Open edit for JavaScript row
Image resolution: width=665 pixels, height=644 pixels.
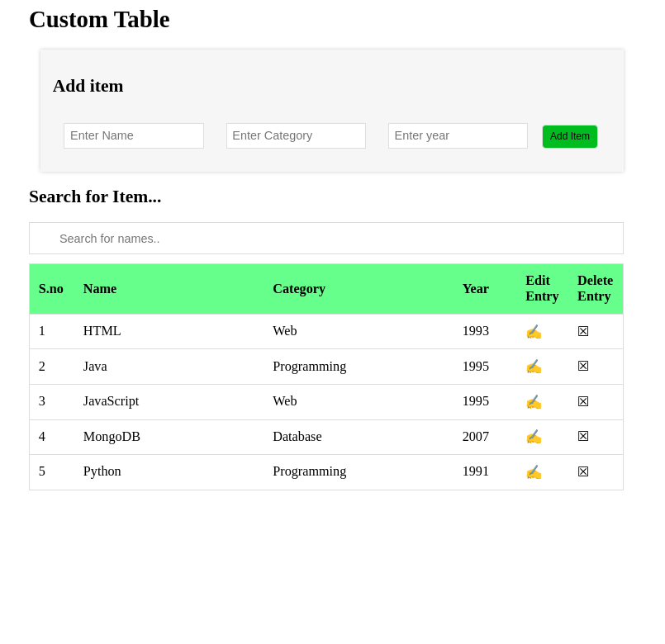pyautogui.click(x=534, y=402)
